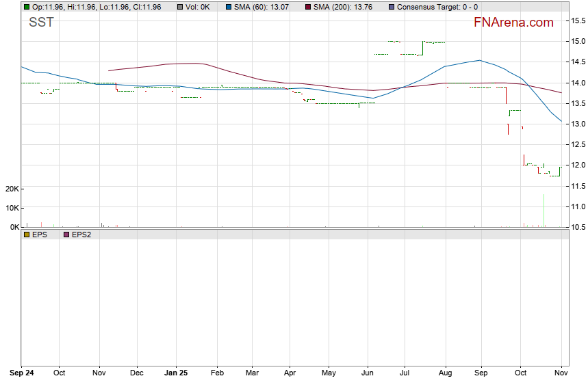This screenshot has height=387, width=588.
Task: Click the 'Jun' month axis label
Action: tap(367, 373)
